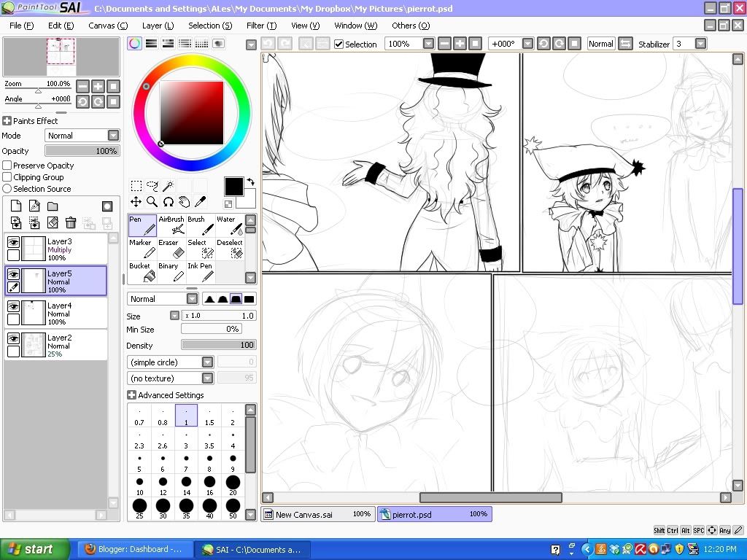Choose the Marker tool

click(x=142, y=249)
